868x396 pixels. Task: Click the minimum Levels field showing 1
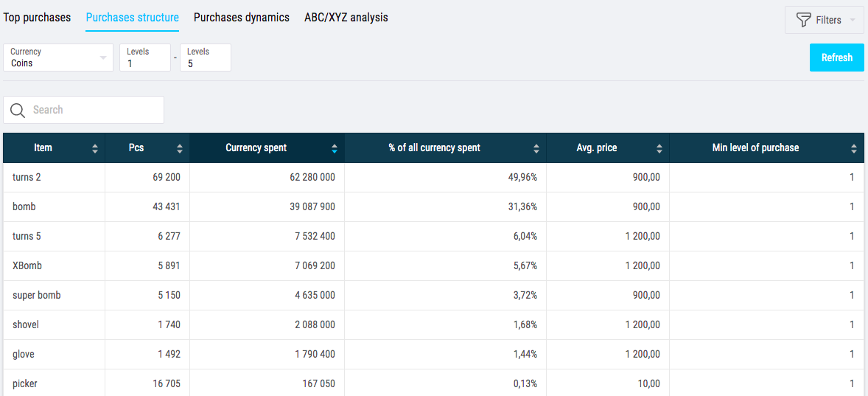coord(145,58)
